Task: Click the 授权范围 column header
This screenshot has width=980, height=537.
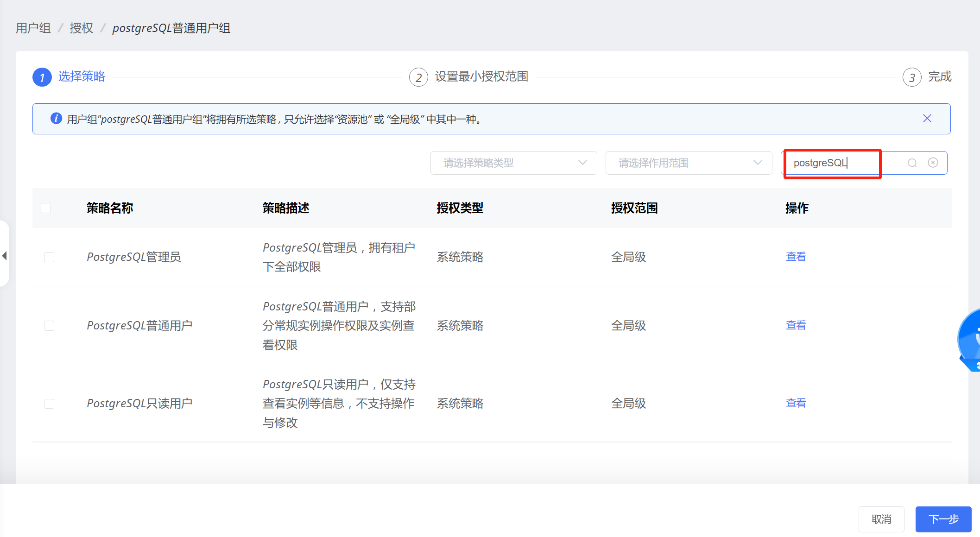Action: (x=634, y=208)
